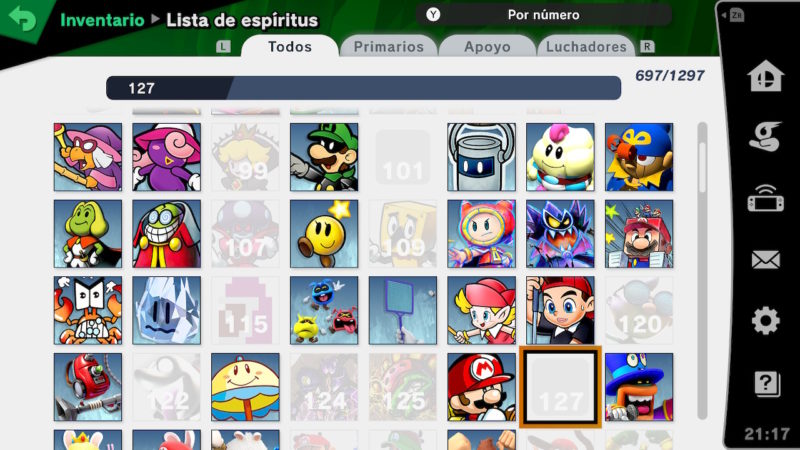Image resolution: width=800 pixels, height=450 pixels.
Task: Click the spirit collection progress bar
Action: tap(363, 88)
